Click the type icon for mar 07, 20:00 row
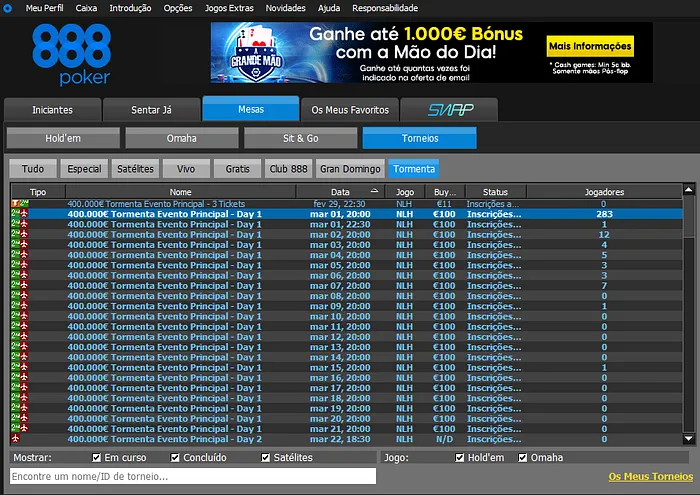 coord(20,286)
